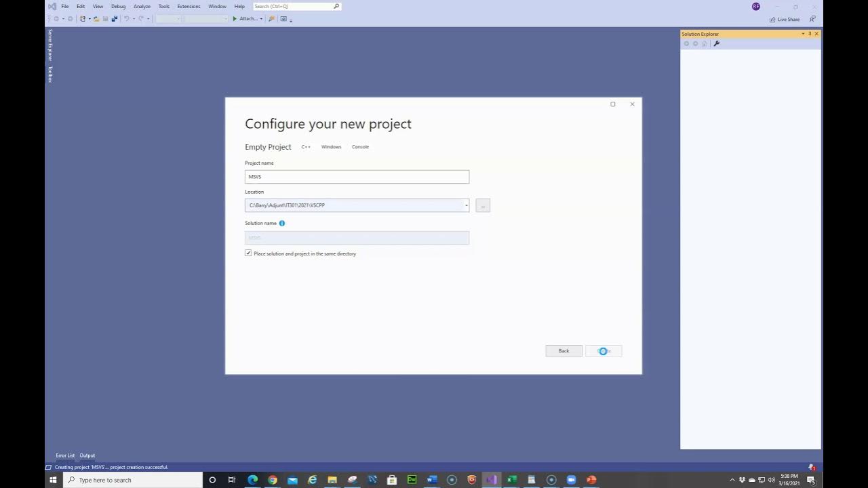
Task: Open Microsoft Store from taskbar
Action: tap(392, 480)
